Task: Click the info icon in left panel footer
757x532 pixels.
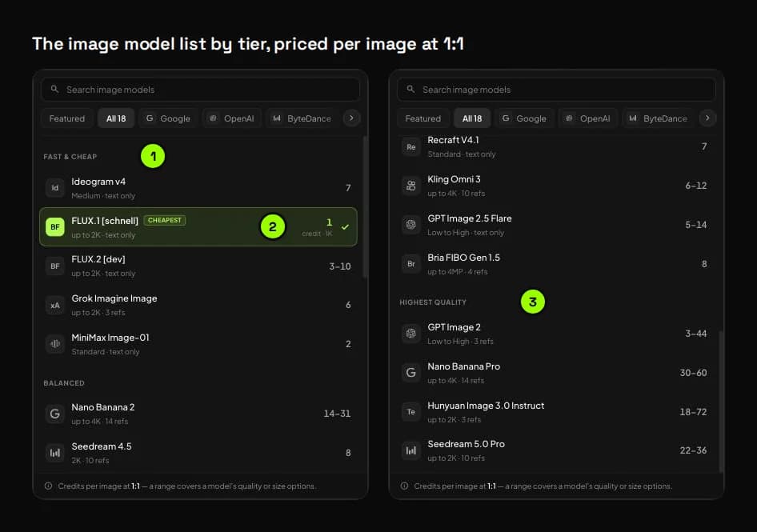Action: [48, 486]
